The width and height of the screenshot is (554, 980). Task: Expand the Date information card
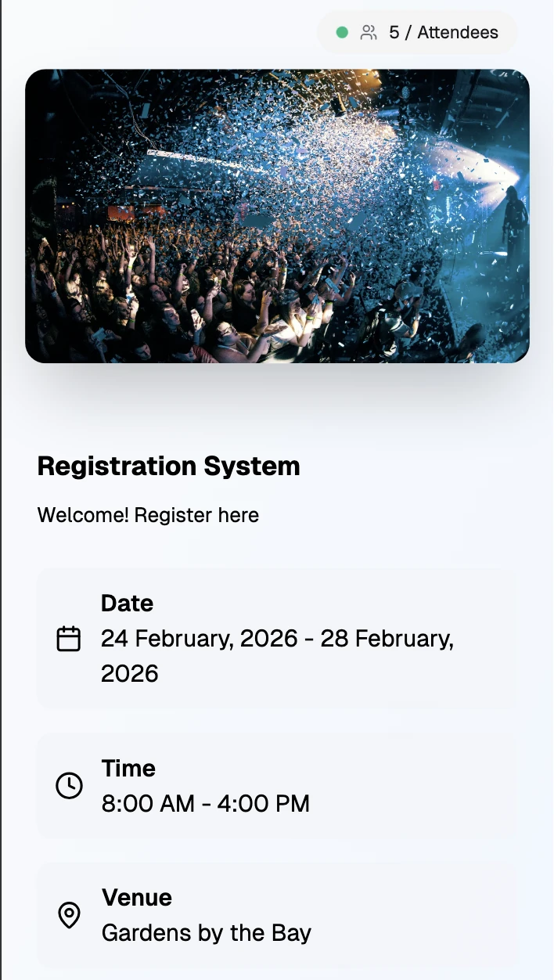[x=276, y=637]
